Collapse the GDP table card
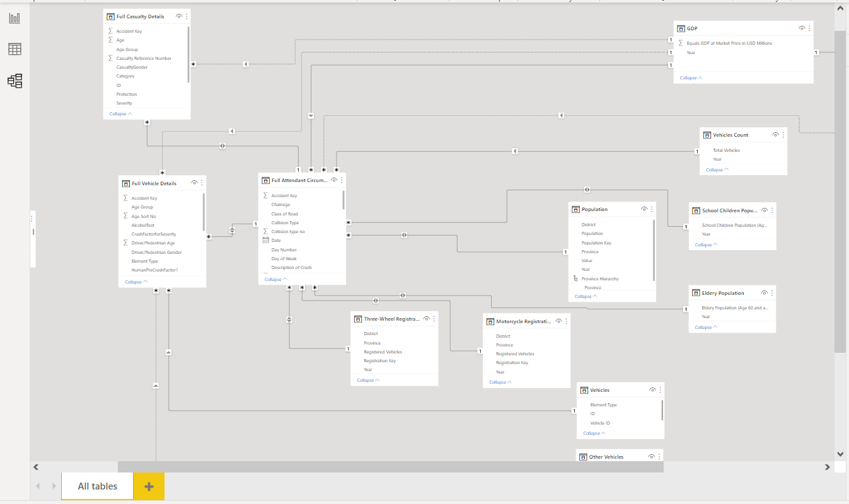Screen dimensions: 849x504 coord(691,78)
